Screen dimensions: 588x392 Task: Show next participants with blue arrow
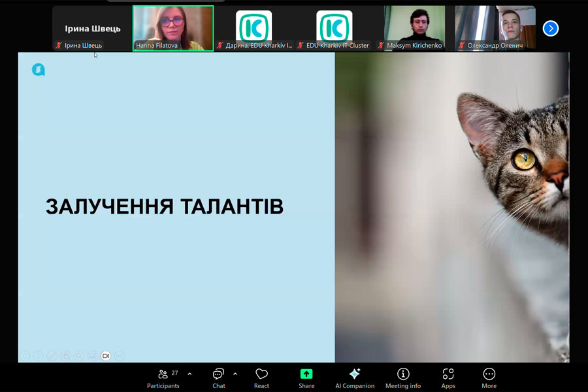(551, 29)
